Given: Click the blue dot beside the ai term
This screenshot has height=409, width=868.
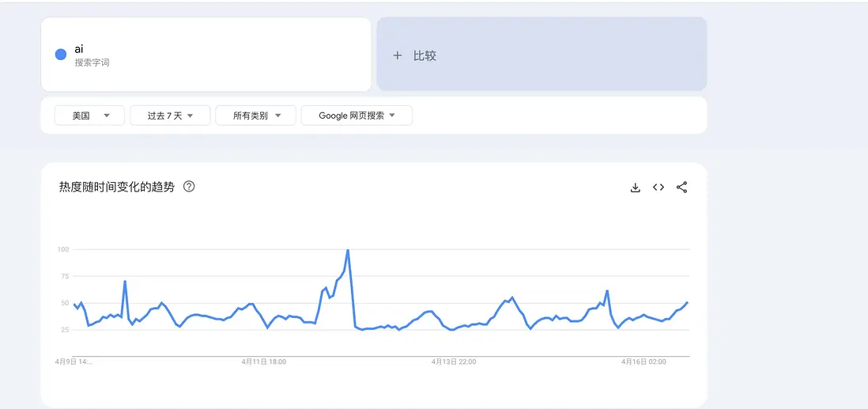Looking at the screenshot, I should click(60, 55).
